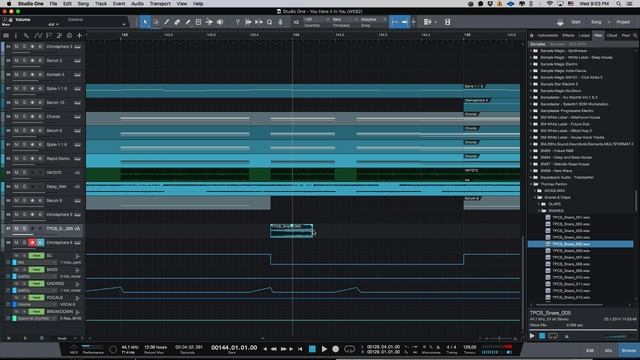Open the question mark help tool

click(x=238, y=22)
